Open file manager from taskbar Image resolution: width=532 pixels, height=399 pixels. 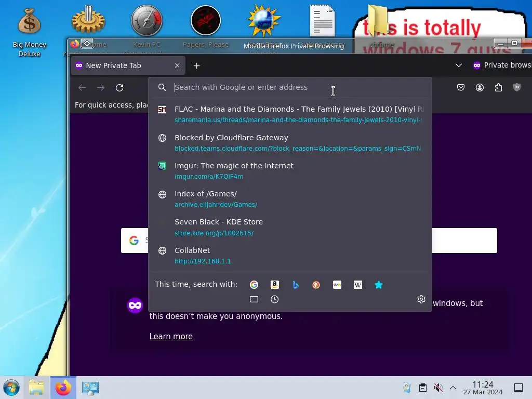(37, 388)
